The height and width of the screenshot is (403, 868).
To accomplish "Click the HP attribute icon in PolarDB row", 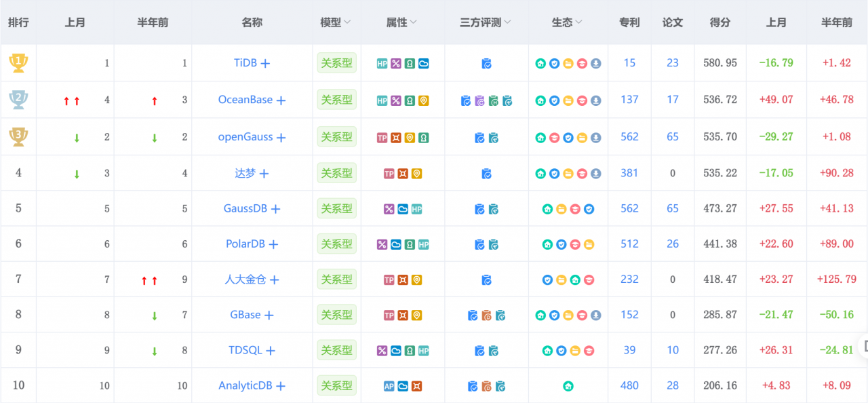I will pos(424,244).
